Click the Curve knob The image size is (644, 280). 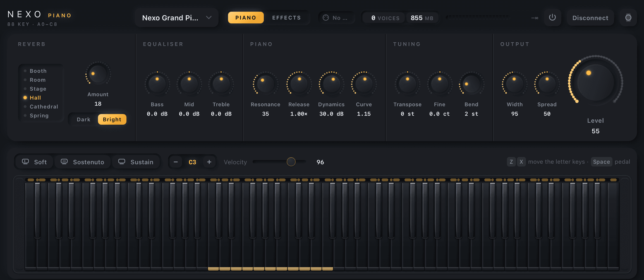point(364,84)
